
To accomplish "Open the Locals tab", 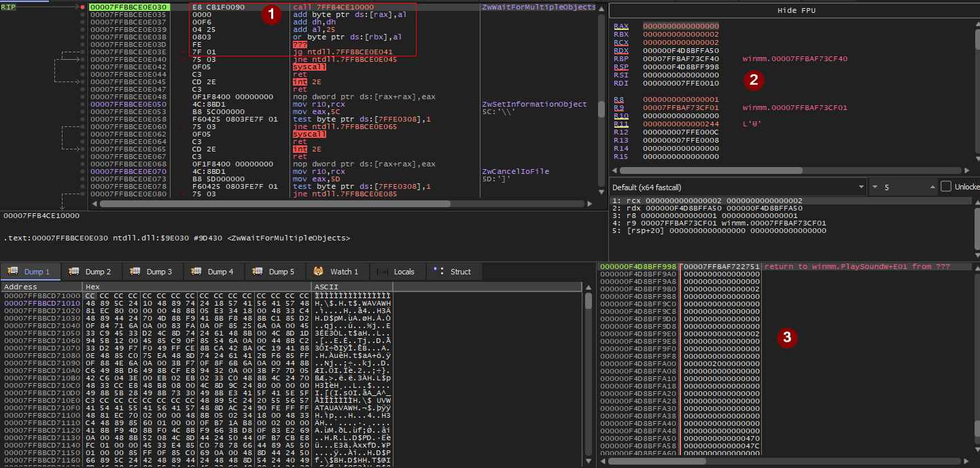I will [397, 272].
